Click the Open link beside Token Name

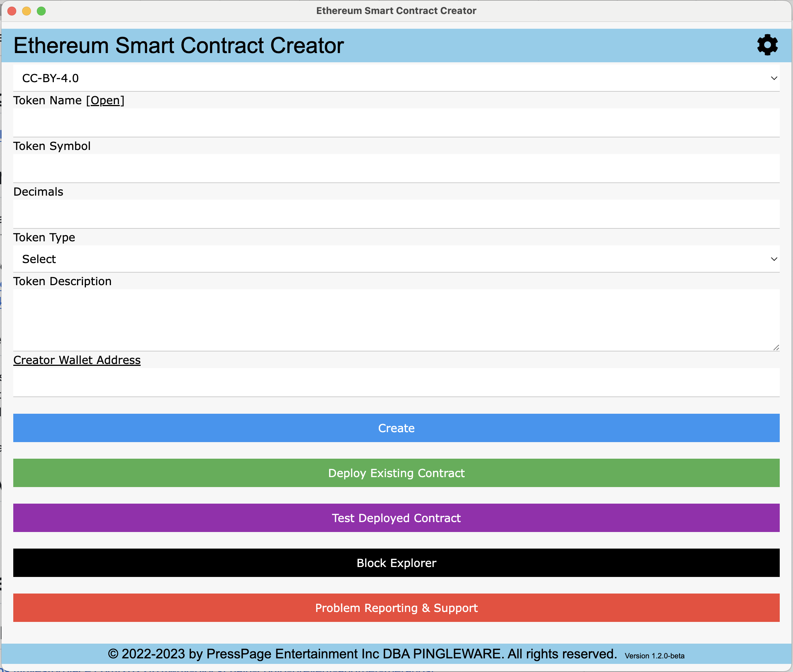pos(105,101)
